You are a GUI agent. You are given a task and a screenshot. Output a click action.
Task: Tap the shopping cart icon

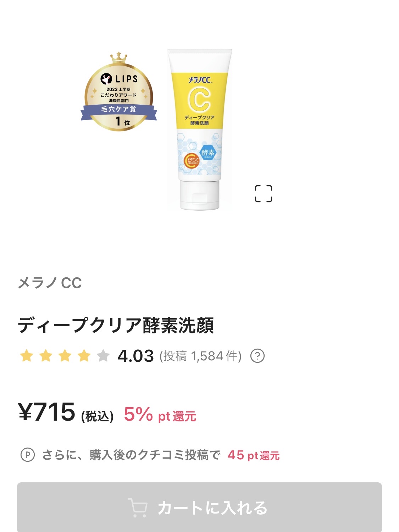point(138,508)
